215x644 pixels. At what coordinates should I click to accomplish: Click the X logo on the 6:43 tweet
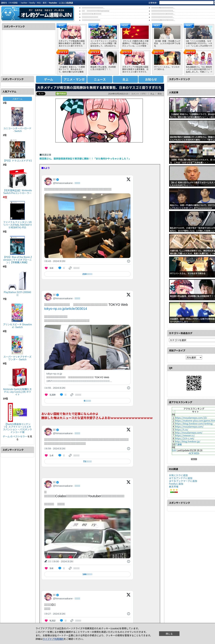[x=128, y=179]
